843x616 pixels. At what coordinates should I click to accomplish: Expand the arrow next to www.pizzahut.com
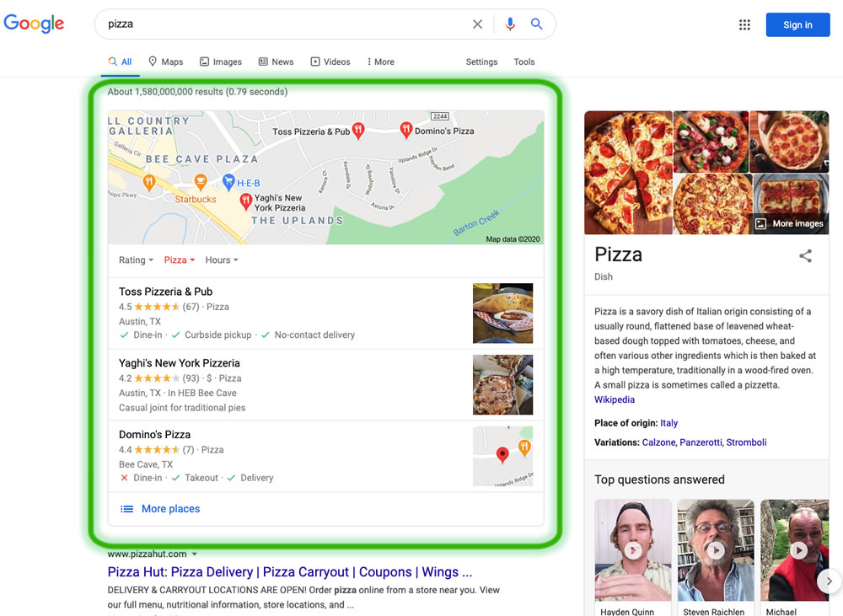click(195, 554)
